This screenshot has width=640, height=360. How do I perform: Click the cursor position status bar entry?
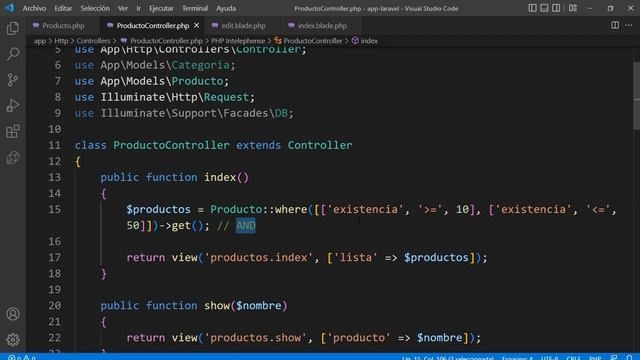(447, 357)
